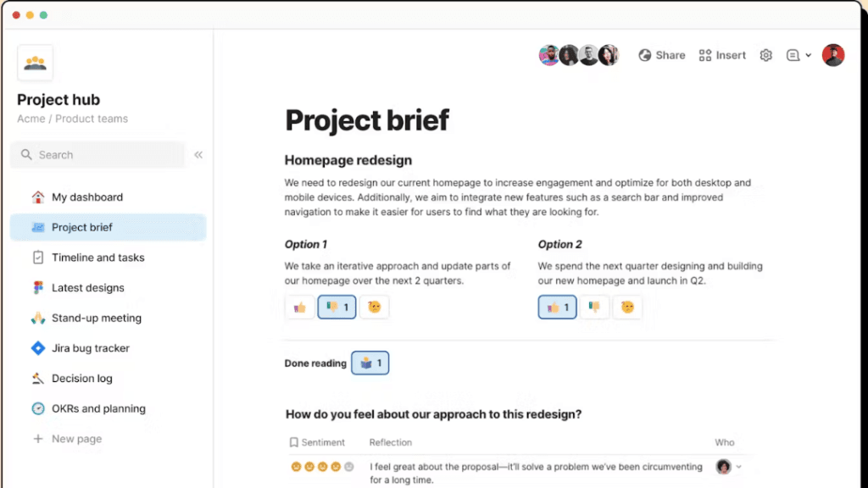Open the user profile avatar top right

[x=833, y=55]
